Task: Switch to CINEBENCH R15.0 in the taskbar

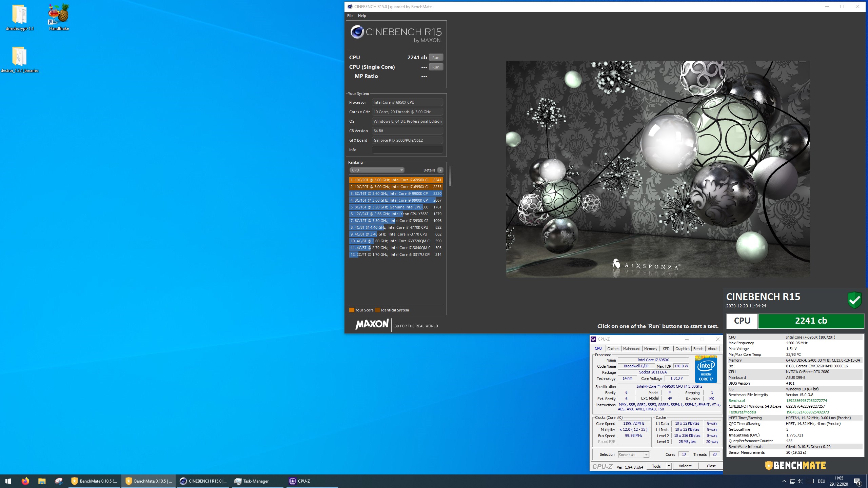Action: tap(203, 481)
